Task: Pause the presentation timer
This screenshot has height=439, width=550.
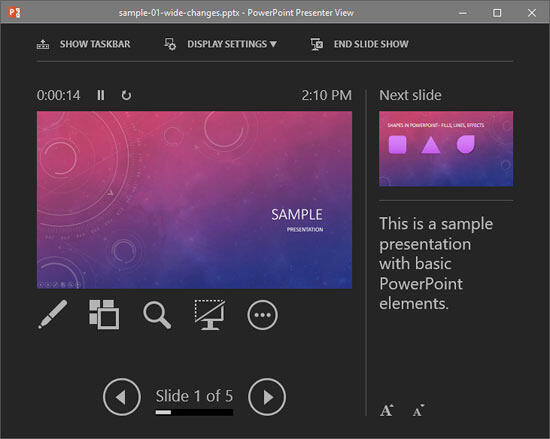Action: [101, 95]
